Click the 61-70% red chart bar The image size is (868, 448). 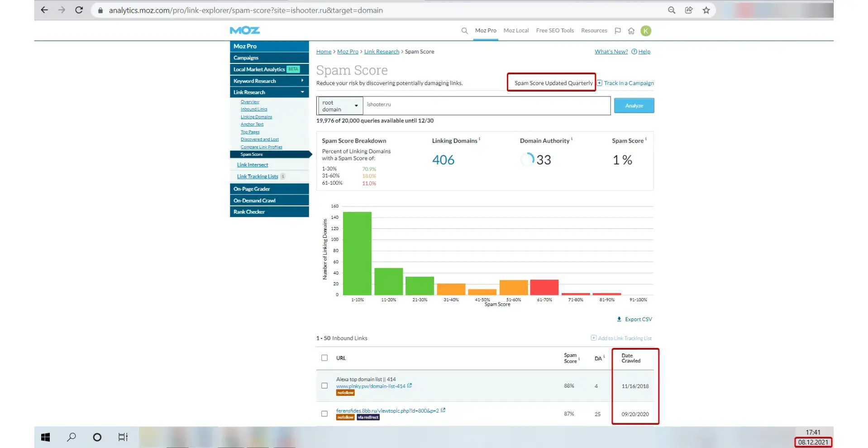(x=544, y=287)
